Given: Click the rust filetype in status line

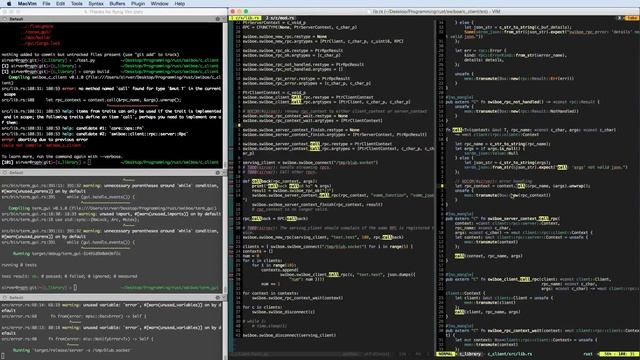Looking at the screenshot, I should click(x=588, y=354).
